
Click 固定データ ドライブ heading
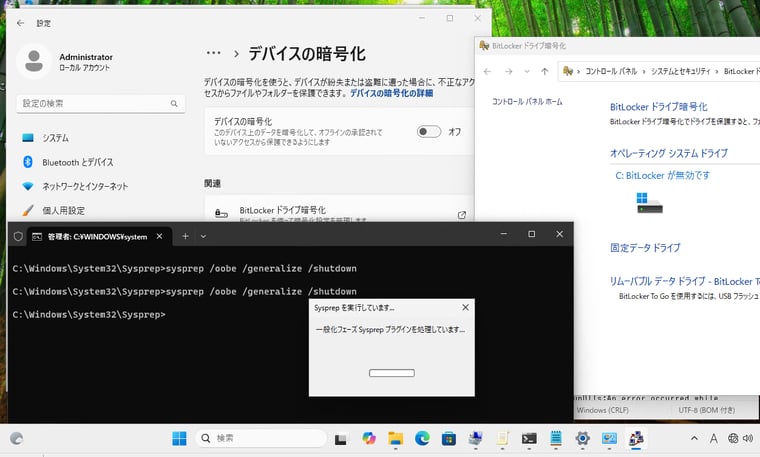pyautogui.click(x=645, y=248)
